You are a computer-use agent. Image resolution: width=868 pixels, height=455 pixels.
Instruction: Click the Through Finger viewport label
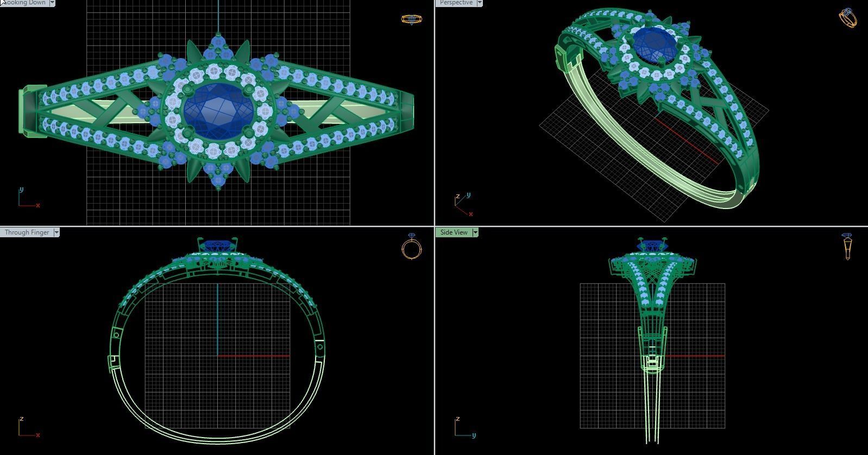27,232
